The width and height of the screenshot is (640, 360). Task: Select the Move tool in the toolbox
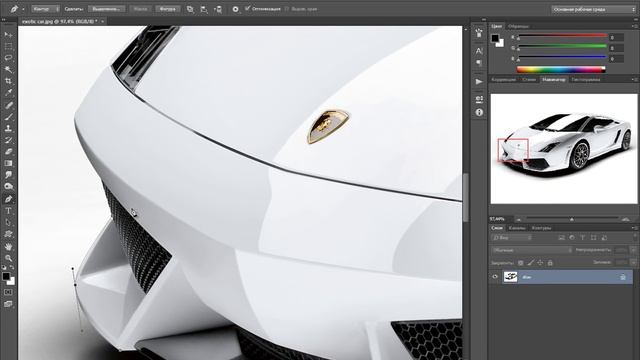pyautogui.click(x=8, y=35)
